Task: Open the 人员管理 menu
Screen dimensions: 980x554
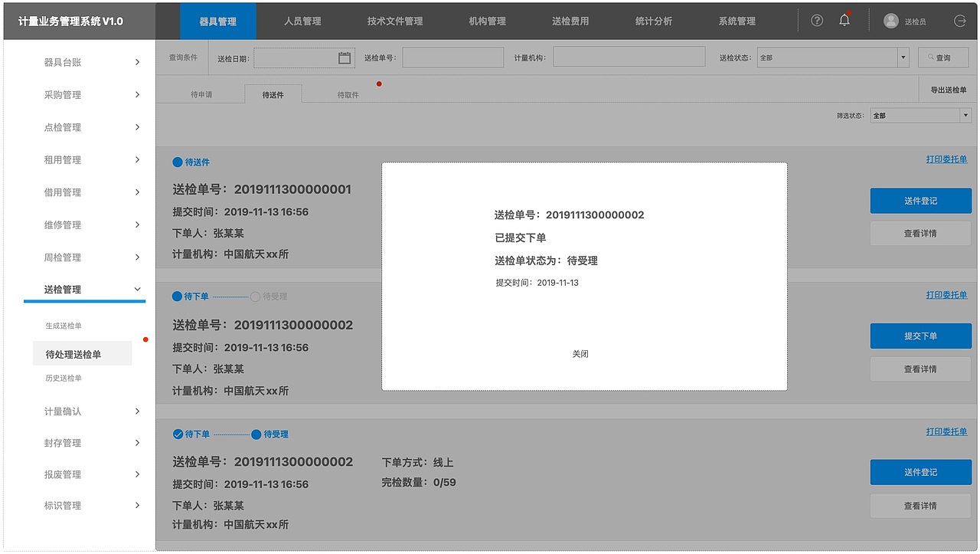Action: [x=301, y=21]
